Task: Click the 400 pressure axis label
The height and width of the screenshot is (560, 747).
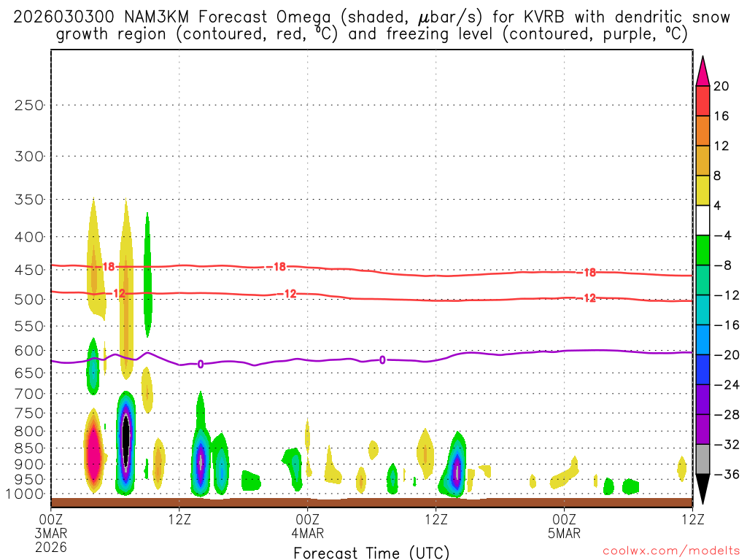Action: pos(29,237)
